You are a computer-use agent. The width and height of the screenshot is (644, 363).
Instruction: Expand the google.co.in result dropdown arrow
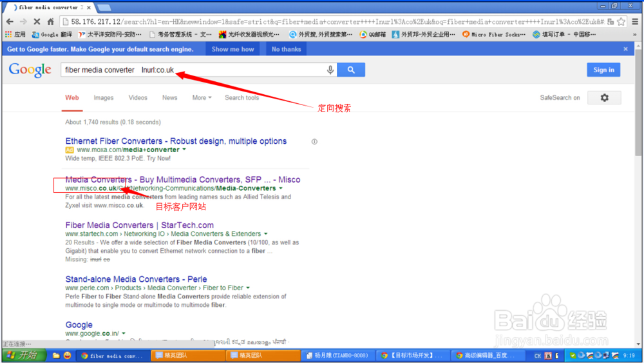(x=124, y=333)
